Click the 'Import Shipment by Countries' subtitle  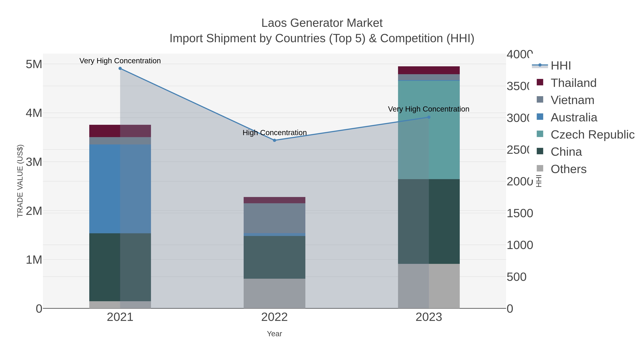pos(322,38)
